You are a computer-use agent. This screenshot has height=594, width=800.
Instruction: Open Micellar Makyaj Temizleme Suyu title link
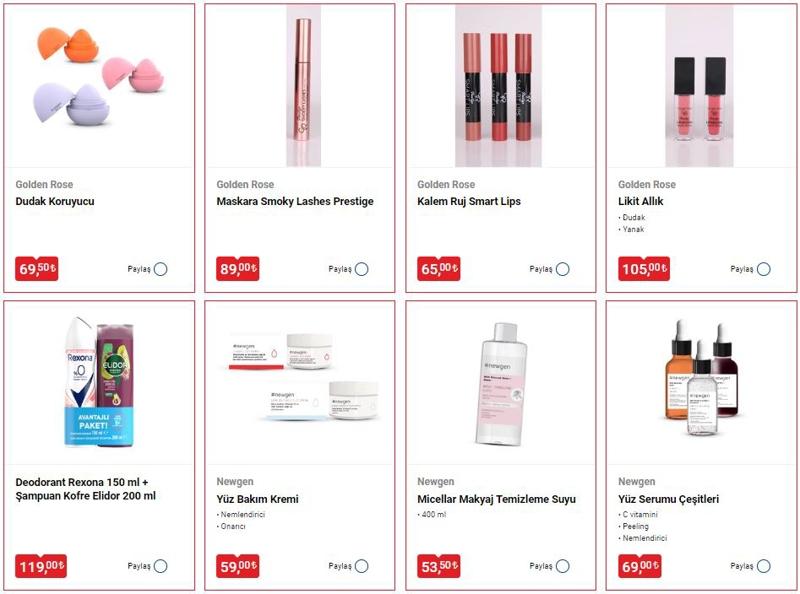point(496,499)
